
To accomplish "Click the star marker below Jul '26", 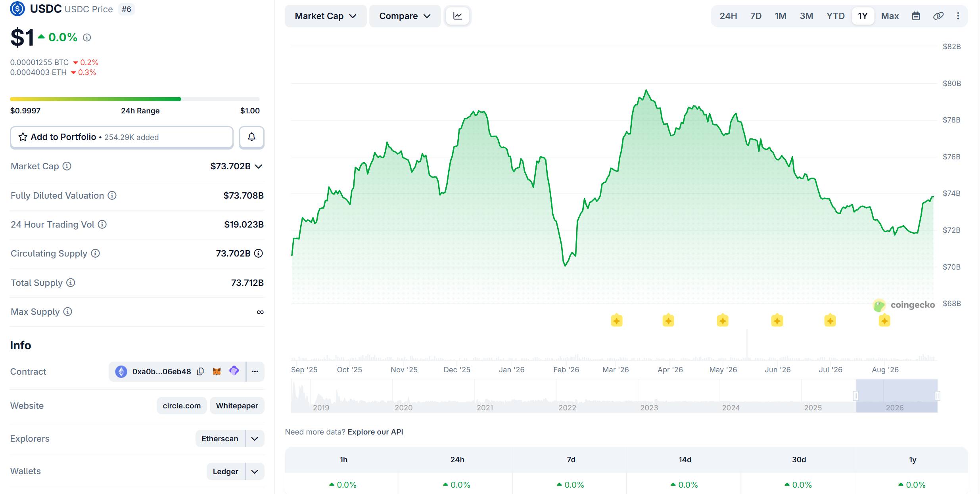I will pos(830,320).
